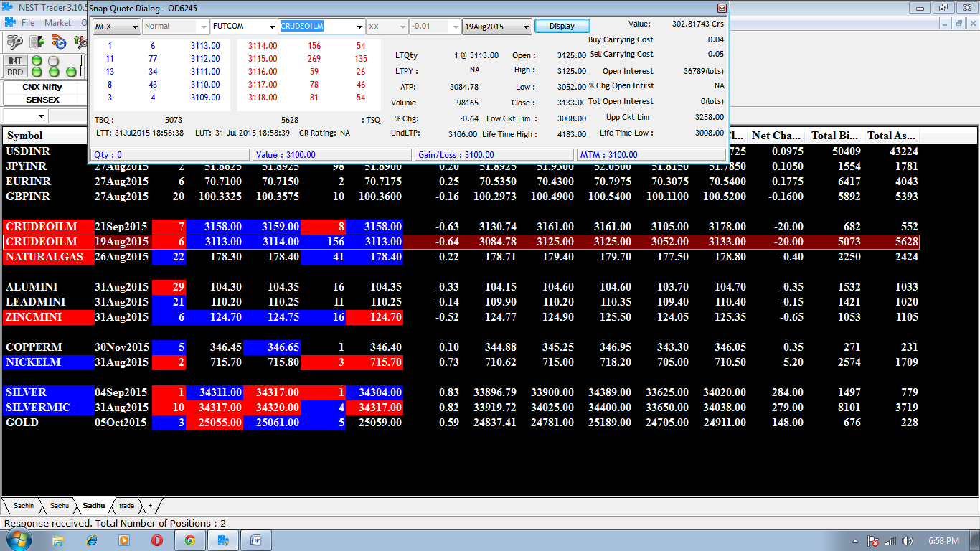The height and width of the screenshot is (551, 980).
Task: Click first green status light next to INT
Action: pyautogui.click(x=37, y=61)
